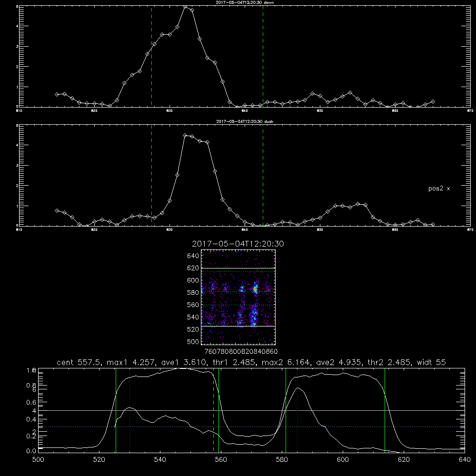Select the timestamp title above the spectral image
476x476 pixels.
pyautogui.click(x=238, y=244)
